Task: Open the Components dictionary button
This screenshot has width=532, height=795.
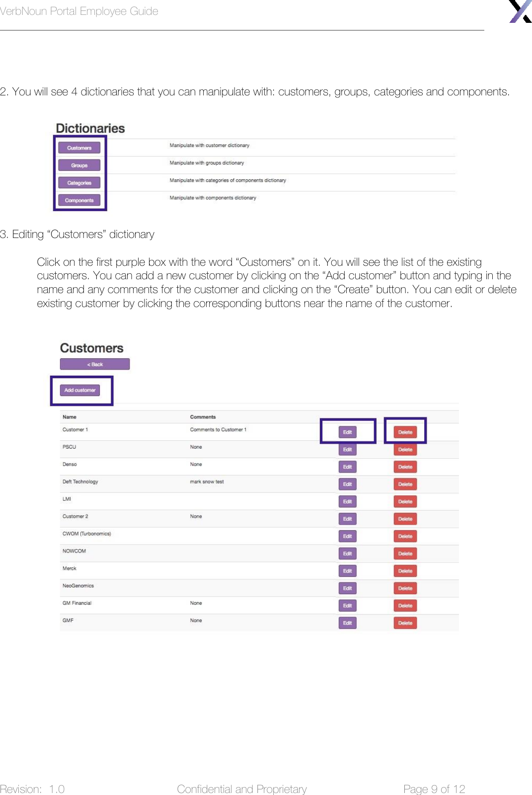Action: tap(79, 200)
